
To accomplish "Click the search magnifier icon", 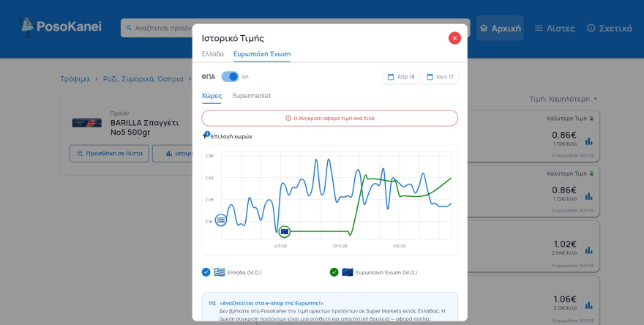I will click(129, 28).
